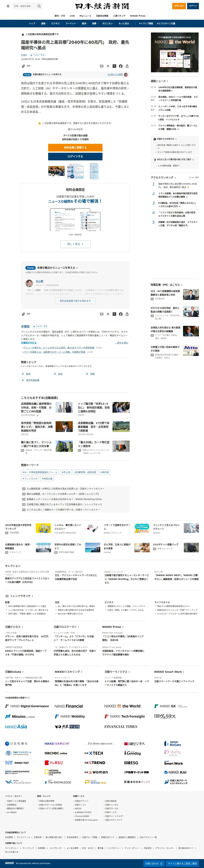Click the commenter avatar in the Think! bar
Viewport: 204px width, 868px height.
click(x=126, y=75)
